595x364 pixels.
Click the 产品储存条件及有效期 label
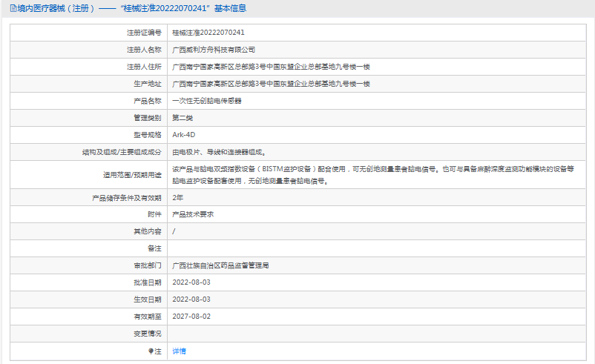pyautogui.click(x=127, y=197)
